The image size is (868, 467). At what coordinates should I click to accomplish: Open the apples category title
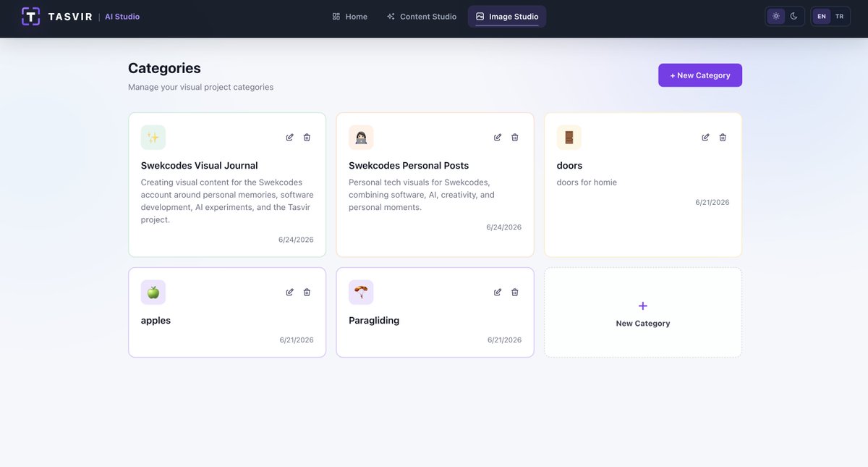pyautogui.click(x=156, y=321)
